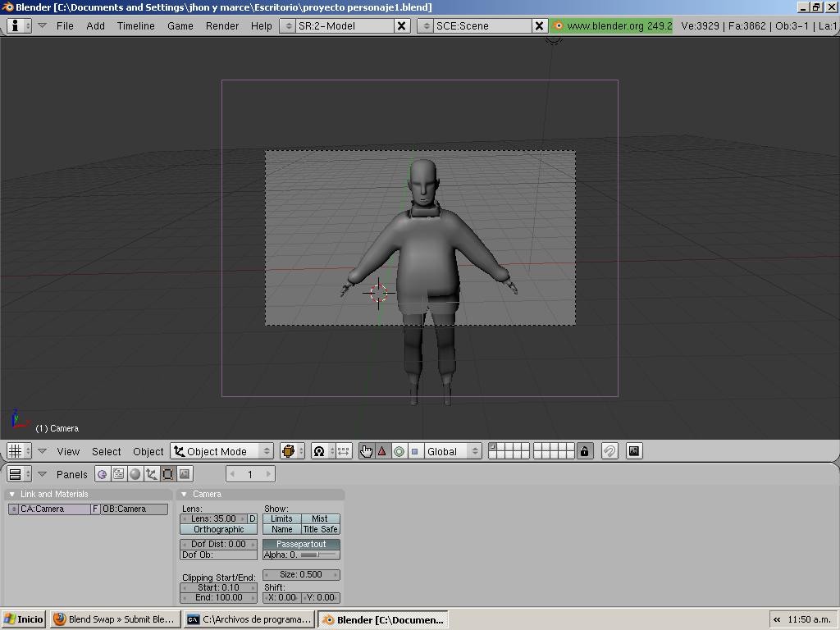Open the Scene buttons panel
The image size is (840, 630).
coord(185,473)
